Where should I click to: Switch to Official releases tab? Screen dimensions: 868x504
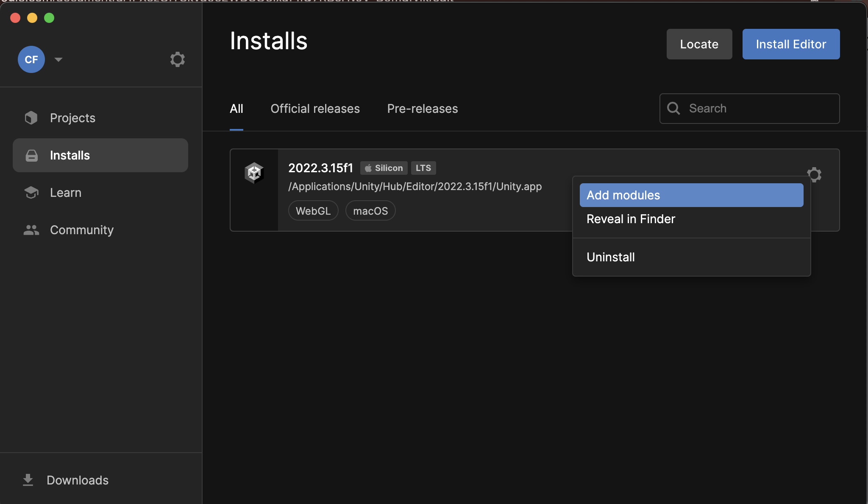click(x=315, y=109)
